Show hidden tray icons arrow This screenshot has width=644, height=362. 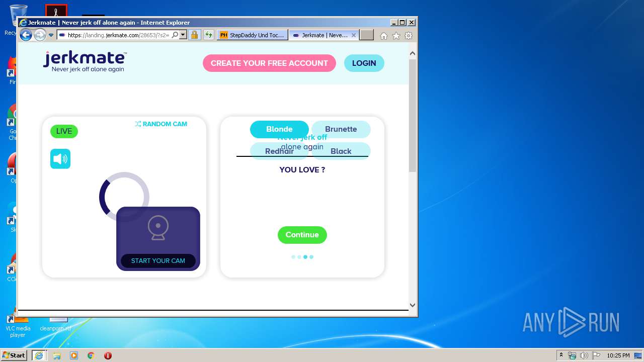coord(561,355)
